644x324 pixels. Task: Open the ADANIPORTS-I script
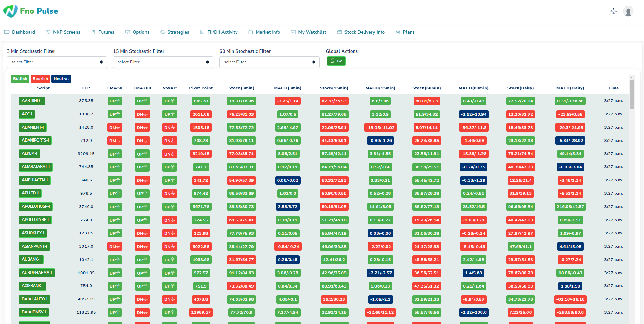(x=35, y=140)
